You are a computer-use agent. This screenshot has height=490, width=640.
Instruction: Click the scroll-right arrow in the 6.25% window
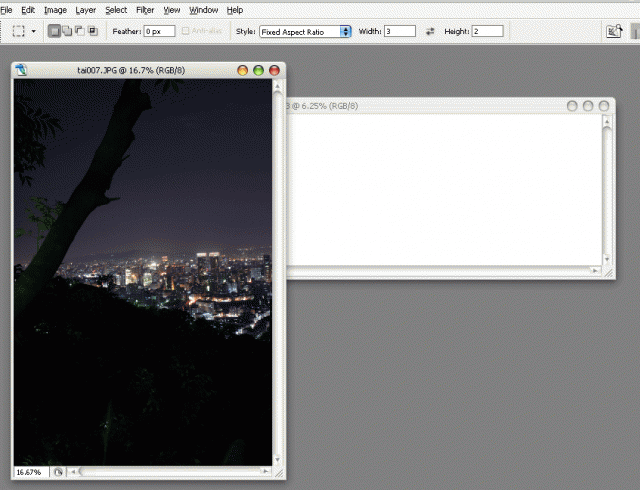pyautogui.click(x=596, y=270)
